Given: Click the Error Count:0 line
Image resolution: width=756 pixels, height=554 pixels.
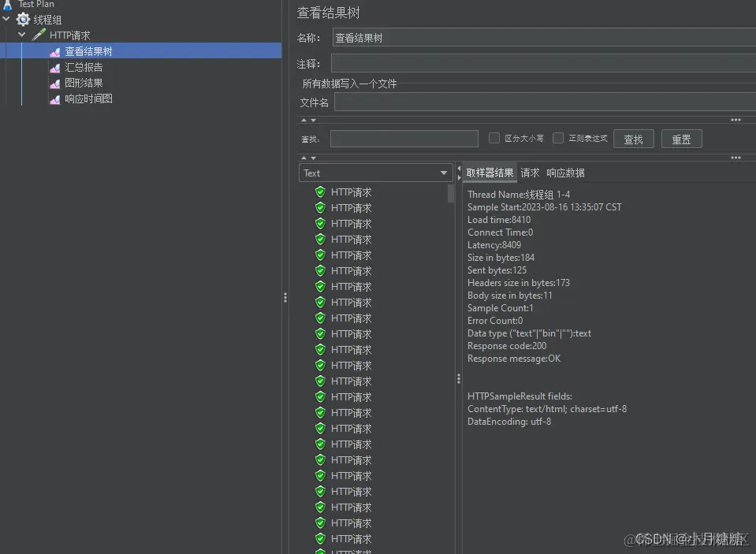Looking at the screenshot, I should coord(495,321).
